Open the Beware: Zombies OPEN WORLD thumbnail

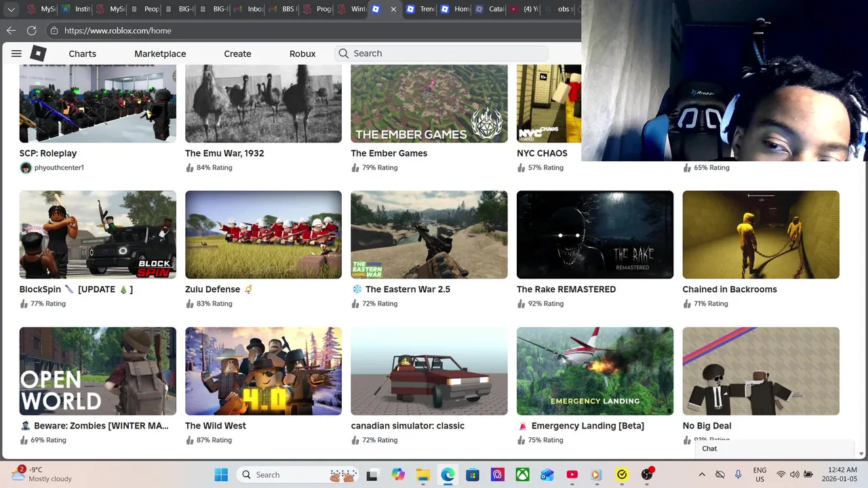coord(98,371)
